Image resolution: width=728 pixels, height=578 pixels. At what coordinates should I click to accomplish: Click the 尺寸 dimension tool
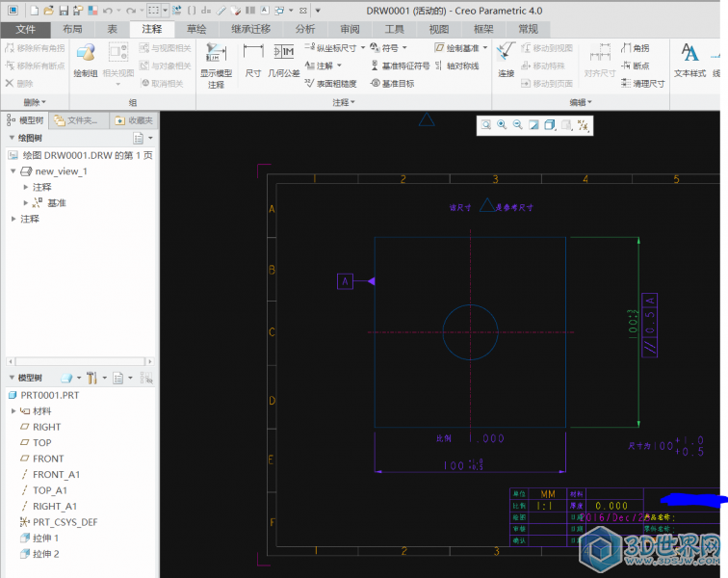tap(253, 60)
